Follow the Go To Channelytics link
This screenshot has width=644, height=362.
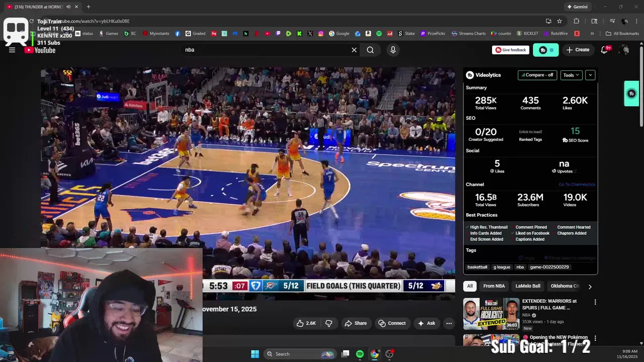(577, 185)
